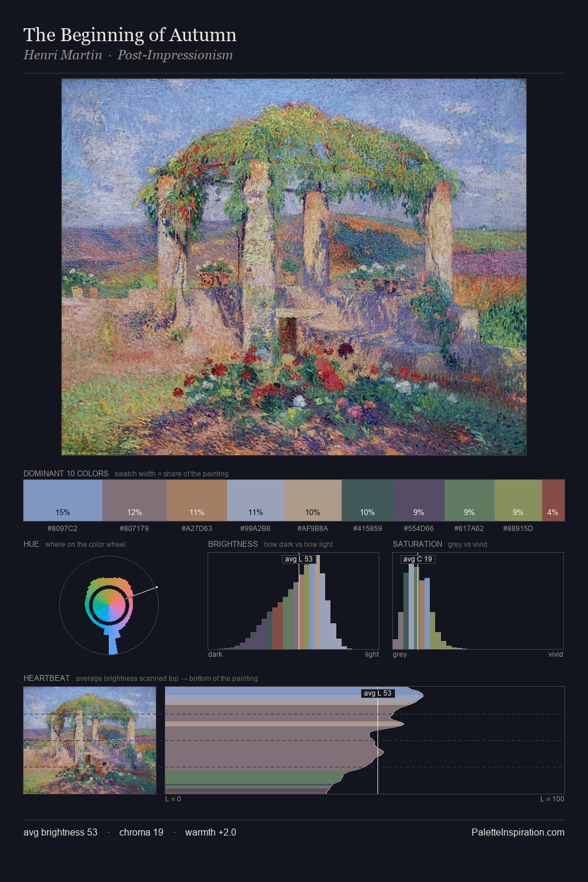Viewport: 588px width, 882px height.
Task: Click the hex code #807179
Action: click(x=134, y=529)
